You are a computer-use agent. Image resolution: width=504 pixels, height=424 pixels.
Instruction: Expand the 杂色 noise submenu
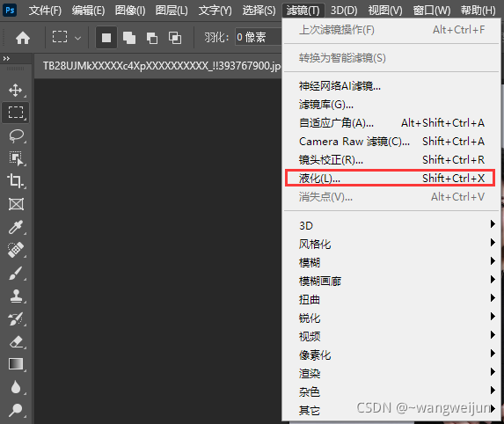click(391, 391)
